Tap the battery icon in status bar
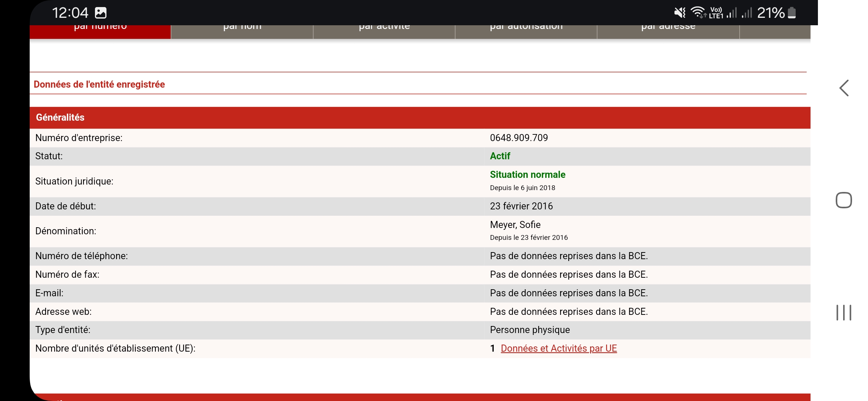Viewport: 868px width, 401px height. [x=792, y=13]
